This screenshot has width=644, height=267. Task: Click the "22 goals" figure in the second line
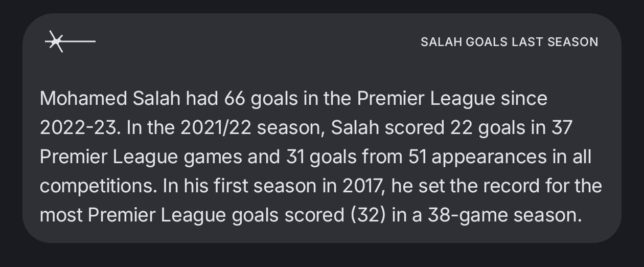pos(476,128)
